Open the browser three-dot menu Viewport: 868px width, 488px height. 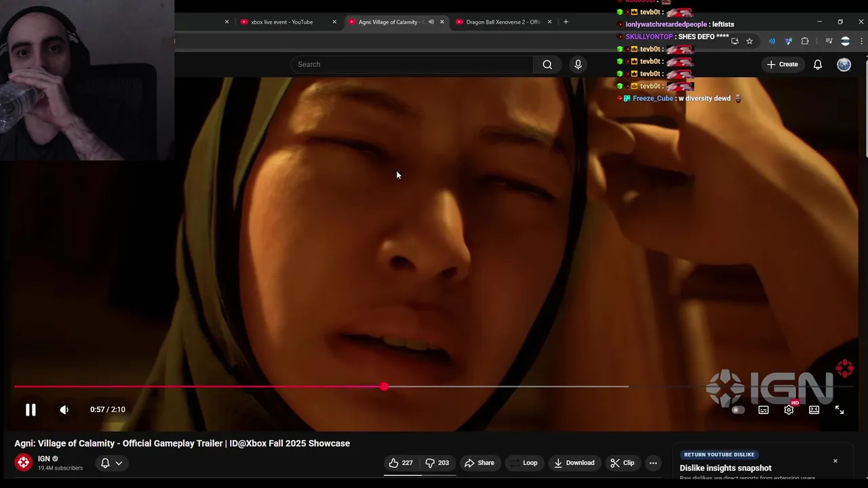click(x=861, y=41)
